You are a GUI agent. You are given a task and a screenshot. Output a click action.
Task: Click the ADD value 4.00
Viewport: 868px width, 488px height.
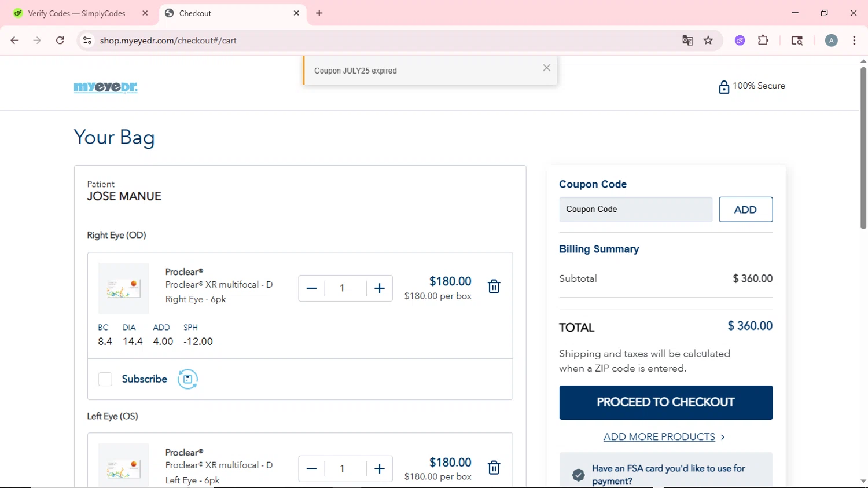(x=163, y=342)
